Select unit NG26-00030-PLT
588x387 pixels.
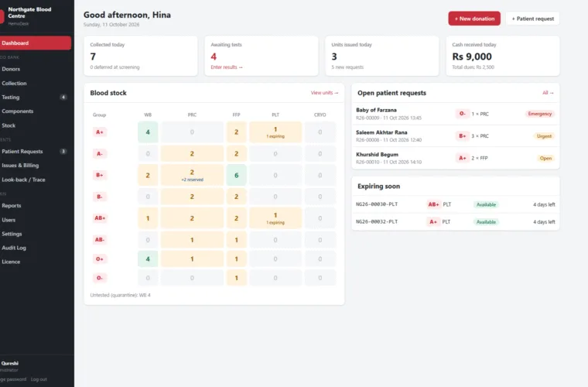pyautogui.click(x=377, y=204)
